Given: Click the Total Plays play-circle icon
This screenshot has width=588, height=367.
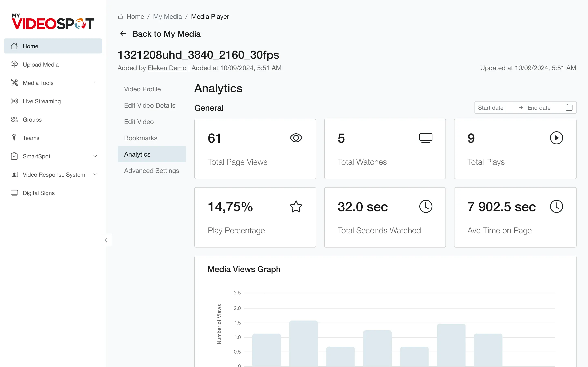Looking at the screenshot, I should pyautogui.click(x=556, y=138).
